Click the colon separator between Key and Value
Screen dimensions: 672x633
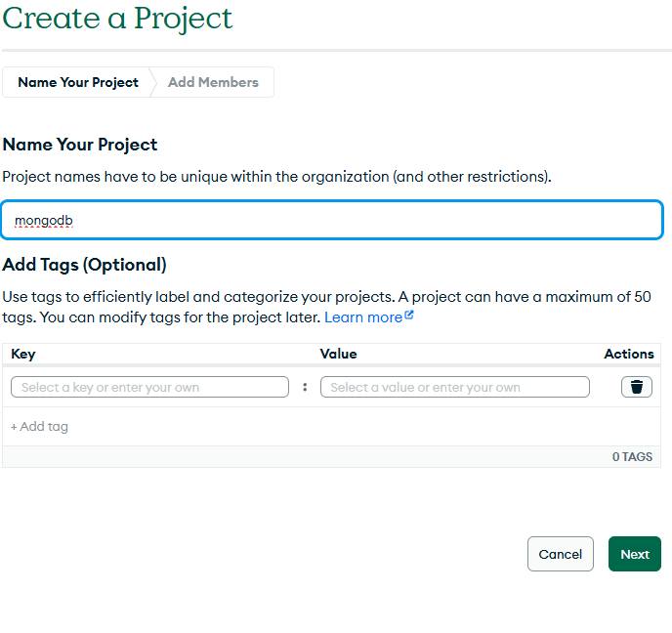(305, 387)
